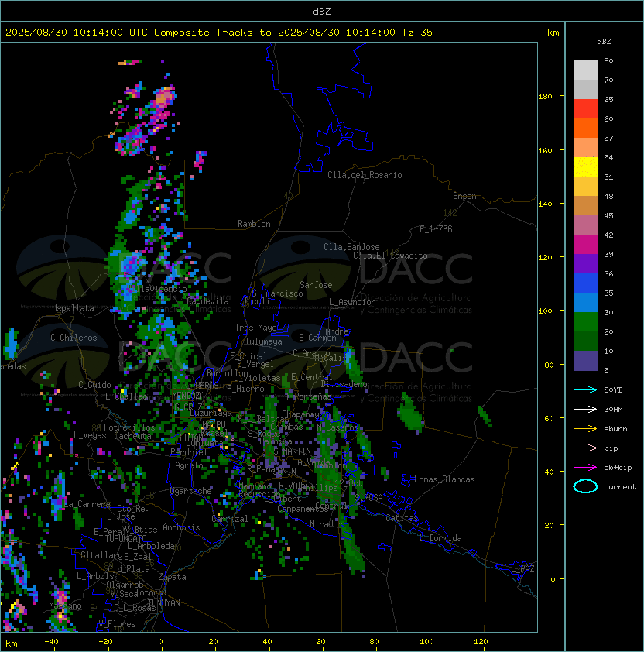This screenshot has width=644, height=652.
Task: Click the cyan 50YD arrow icon
Action: (585, 390)
